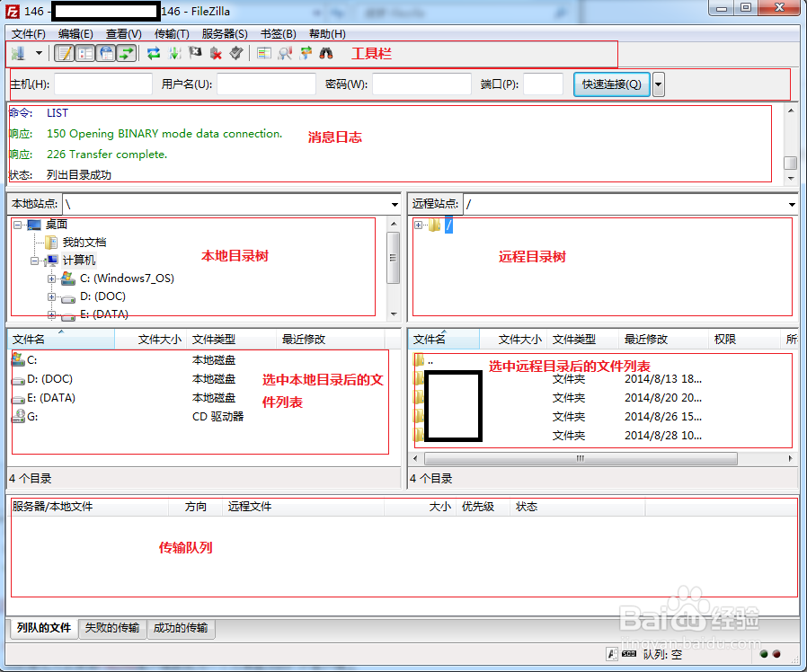Open 远程站点 path dropdown
Viewport: 807px width, 672px height.
pyautogui.click(x=792, y=204)
